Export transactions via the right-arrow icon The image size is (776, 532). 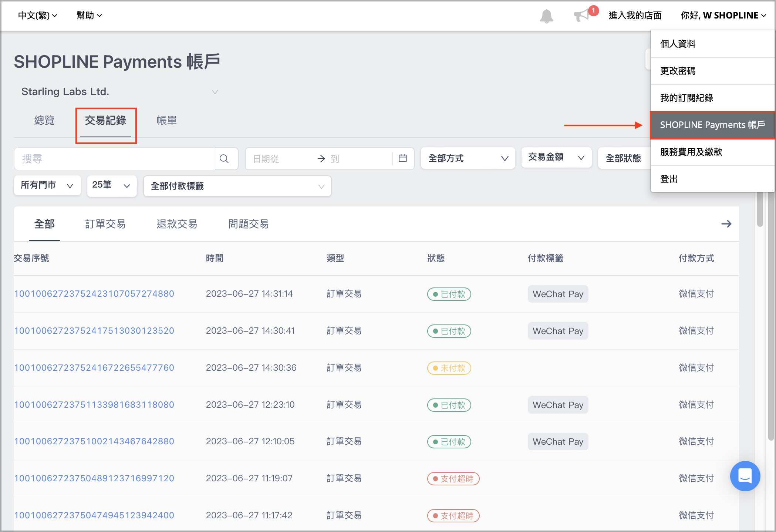726,224
